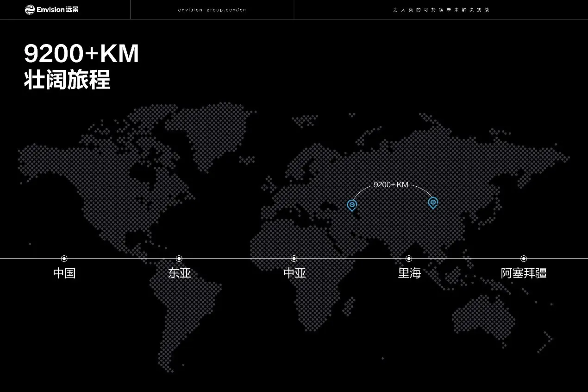588x392 pixels.
Task: Choose the 里海 timeline label
Action: (409, 273)
